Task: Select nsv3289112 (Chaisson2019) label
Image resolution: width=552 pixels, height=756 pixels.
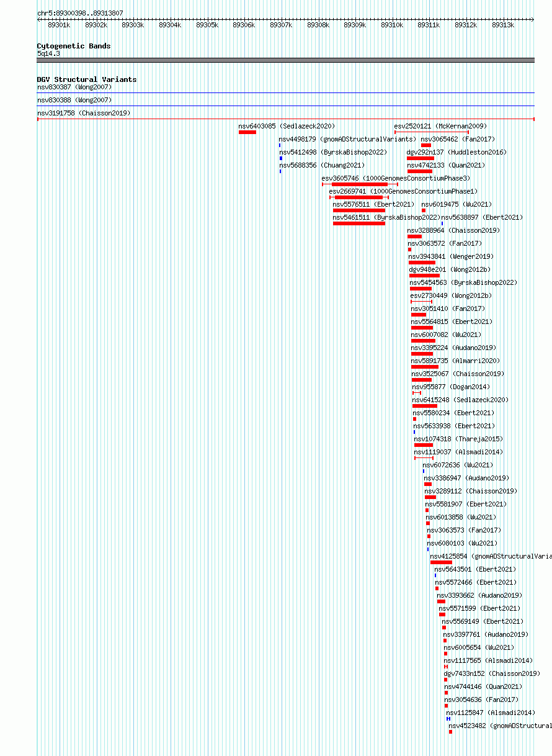Action: [x=471, y=491]
